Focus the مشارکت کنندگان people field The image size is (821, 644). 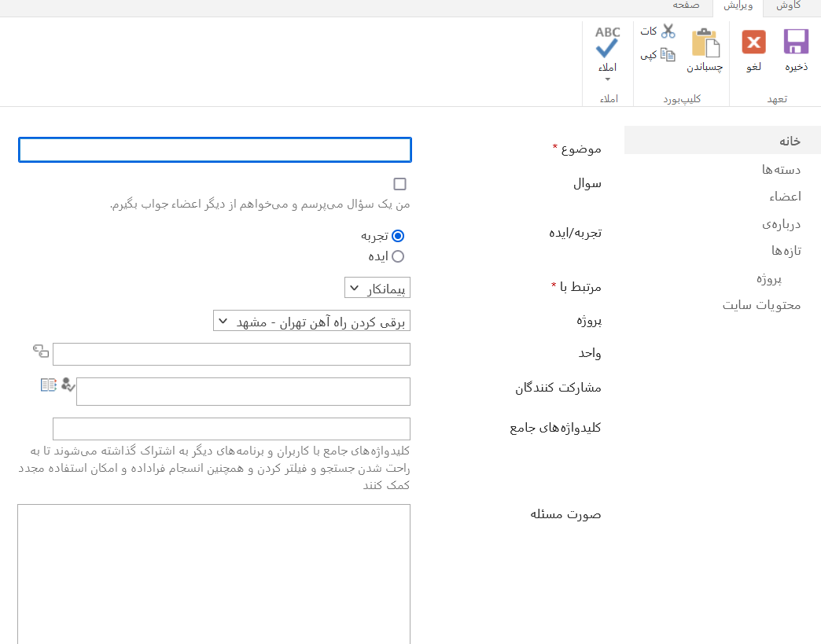243,391
